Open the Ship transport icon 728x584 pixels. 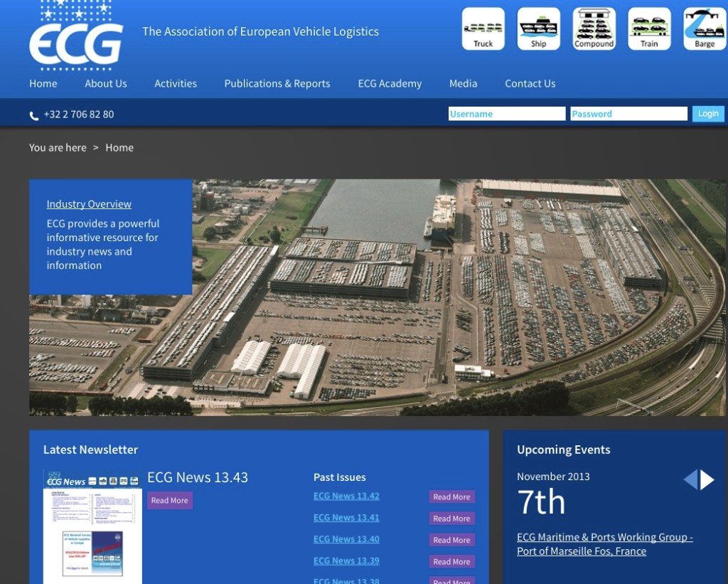(538, 29)
